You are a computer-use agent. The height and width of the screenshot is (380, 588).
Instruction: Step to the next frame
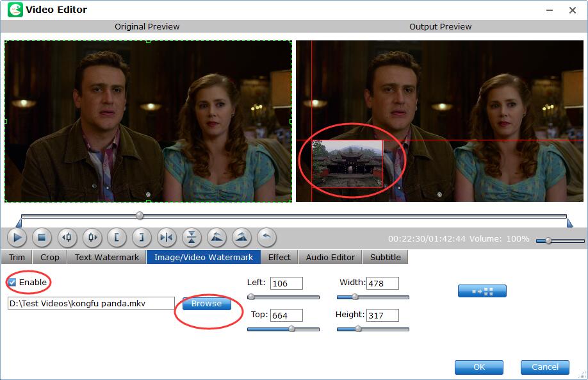92,238
